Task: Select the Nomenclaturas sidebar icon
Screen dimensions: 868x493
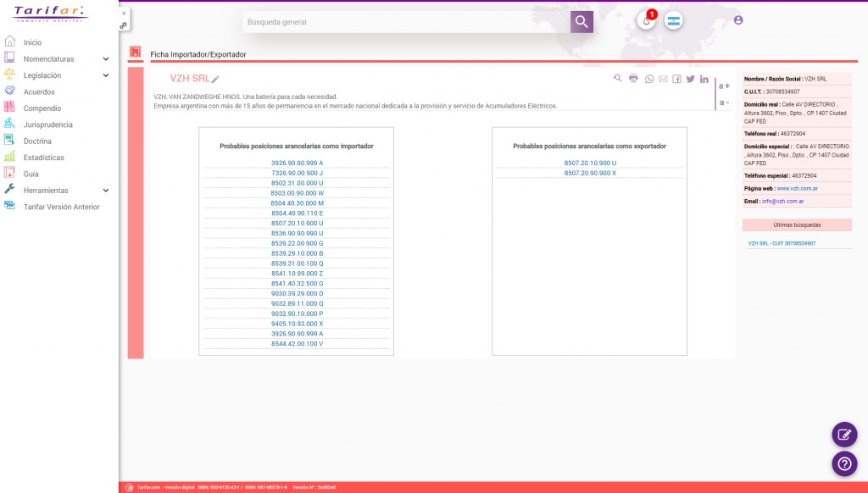Action: (9, 58)
